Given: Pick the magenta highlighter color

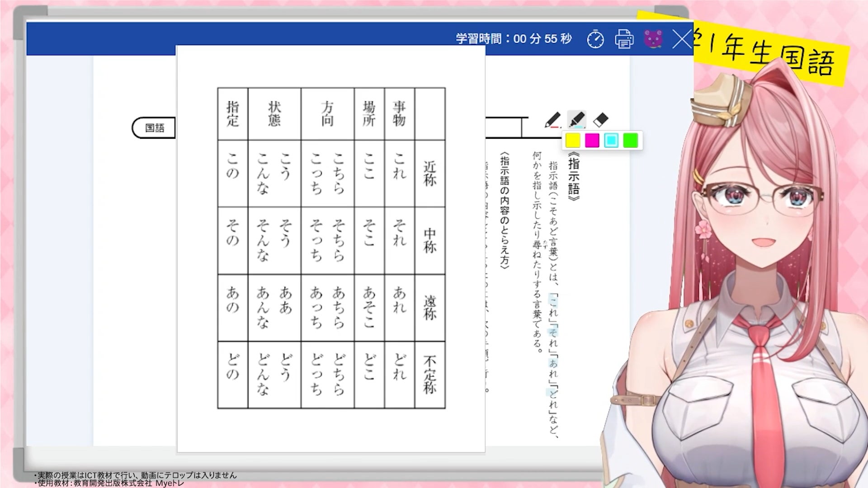Looking at the screenshot, I should pyautogui.click(x=592, y=141).
